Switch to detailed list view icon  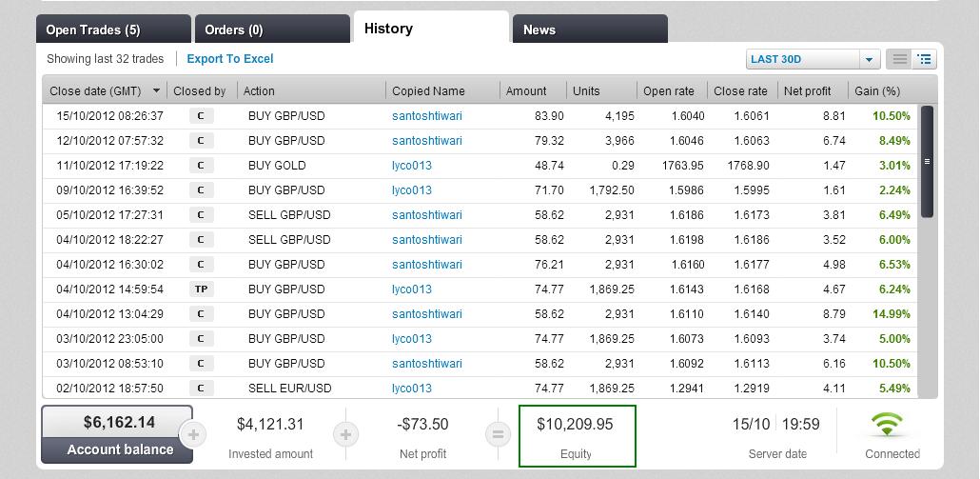924,59
